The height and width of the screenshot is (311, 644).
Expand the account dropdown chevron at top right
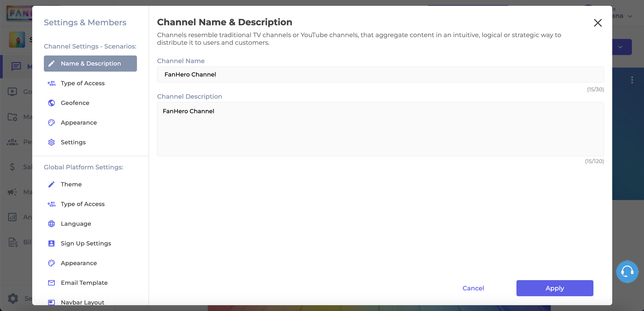pyautogui.click(x=630, y=17)
